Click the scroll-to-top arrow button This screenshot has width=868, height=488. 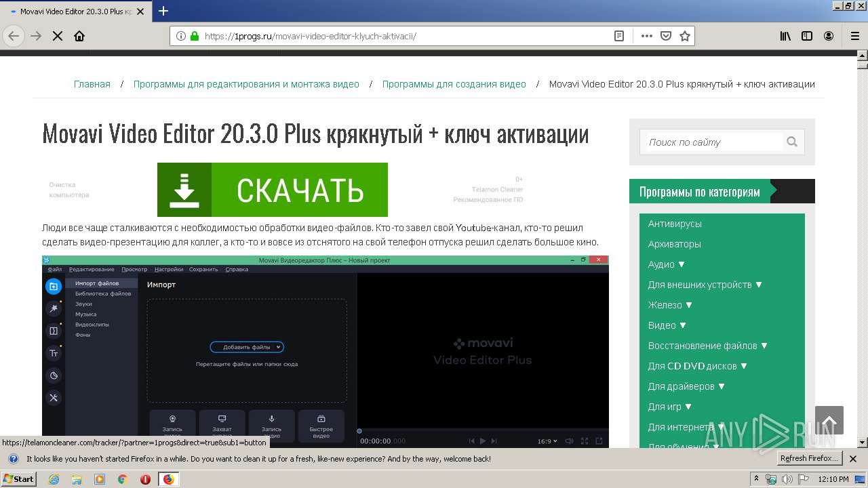tap(829, 420)
